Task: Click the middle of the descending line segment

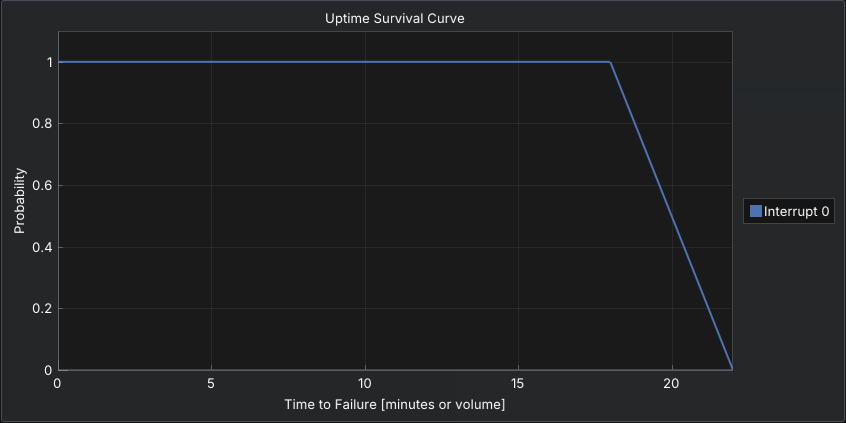Action: click(671, 216)
